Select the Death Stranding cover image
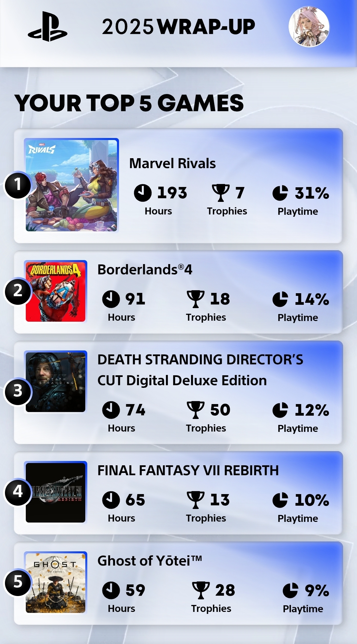 click(x=56, y=382)
